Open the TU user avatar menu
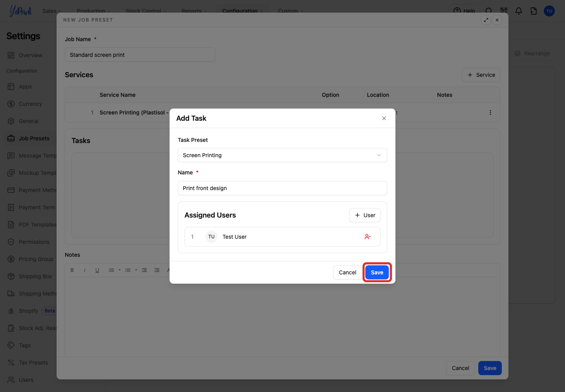 [549, 11]
